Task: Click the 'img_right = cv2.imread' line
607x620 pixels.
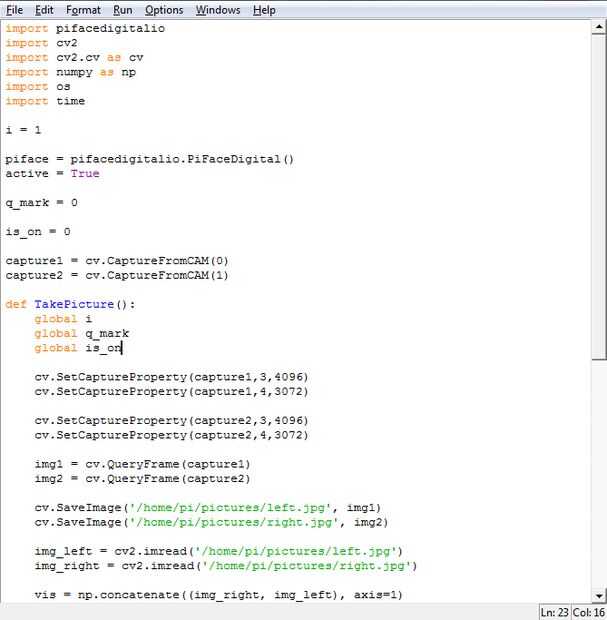Action: pos(225,566)
